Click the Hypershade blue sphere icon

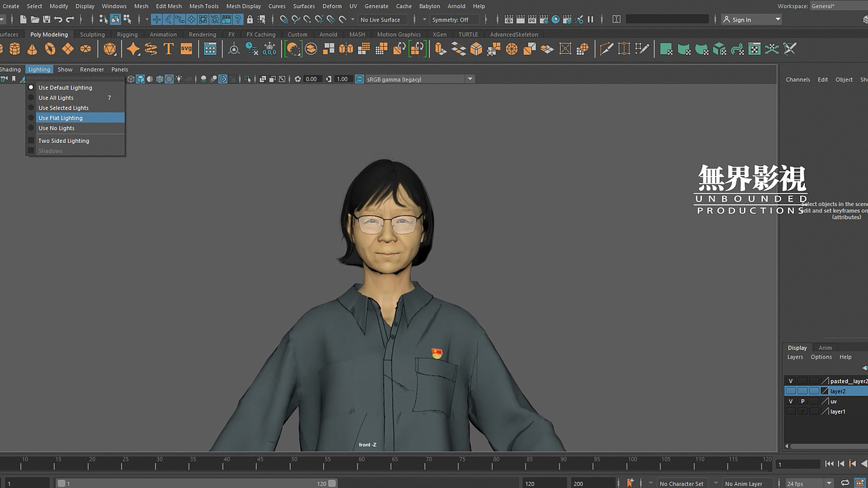556,20
